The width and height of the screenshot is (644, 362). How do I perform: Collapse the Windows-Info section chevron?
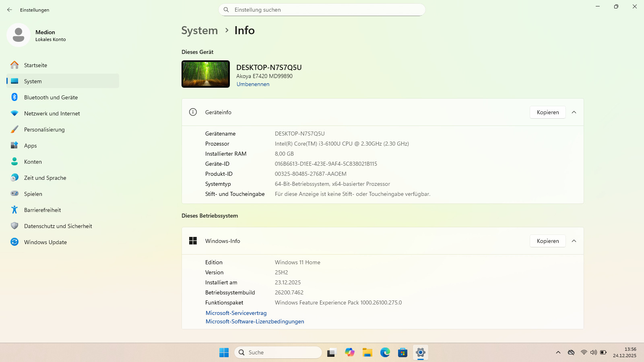click(574, 241)
